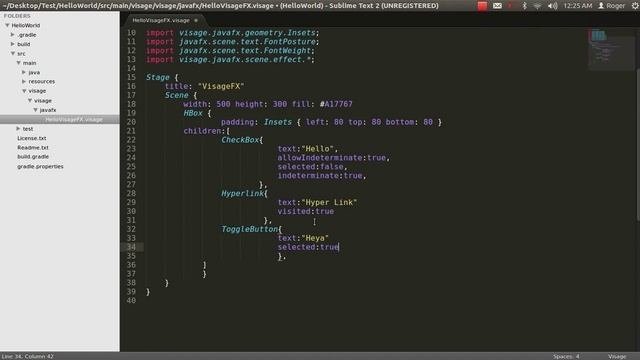Open the system settings gear menu
640x360 pixels.
tap(635, 6)
